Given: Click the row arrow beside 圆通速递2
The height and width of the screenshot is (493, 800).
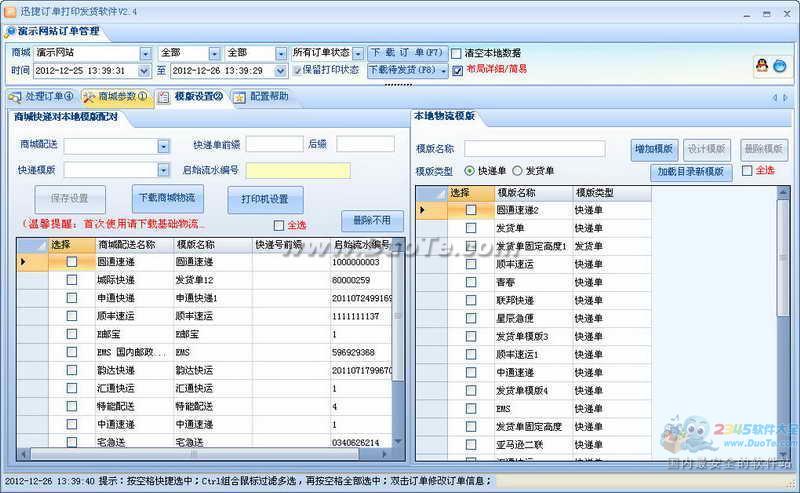Looking at the screenshot, I should point(422,210).
